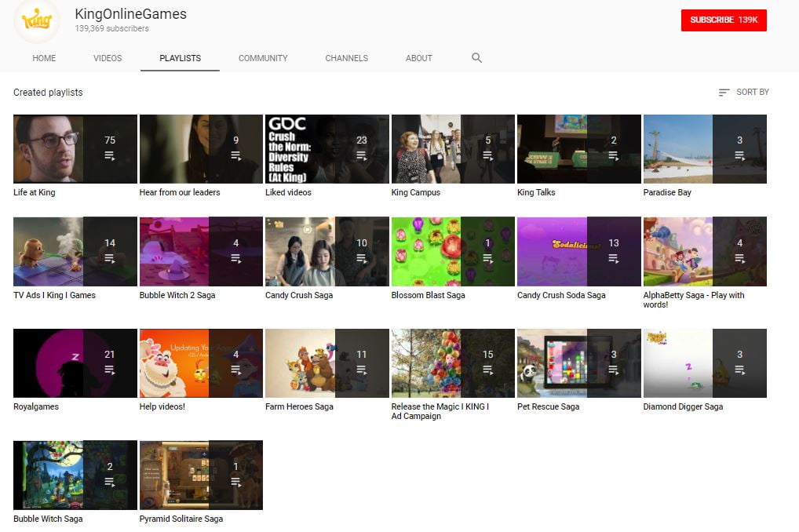Open the King Talks title link
This screenshot has height=532, width=799.
point(536,192)
